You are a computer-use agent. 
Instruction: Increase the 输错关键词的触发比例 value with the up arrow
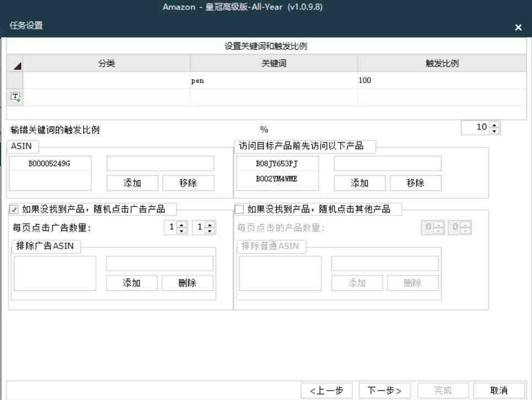(495, 125)
